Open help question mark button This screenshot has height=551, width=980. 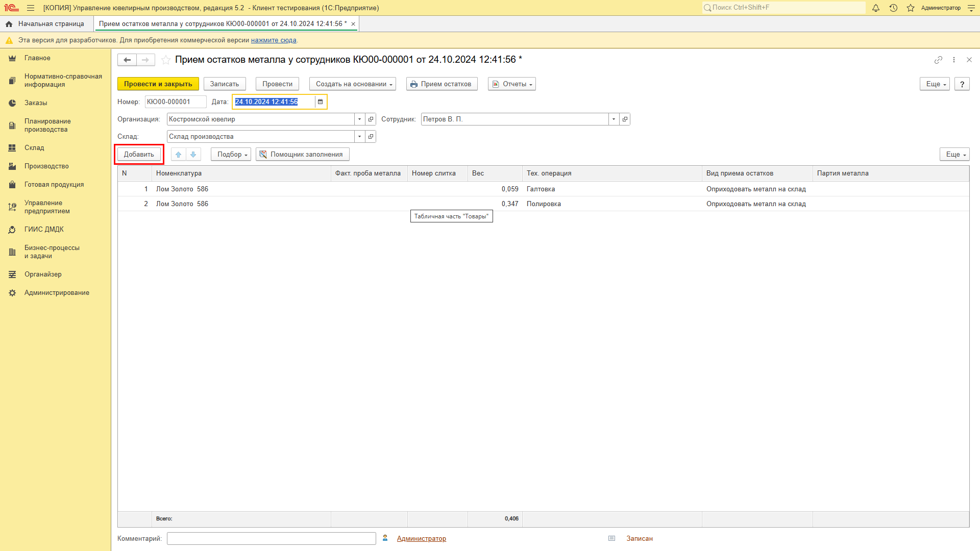click(962, 84)
